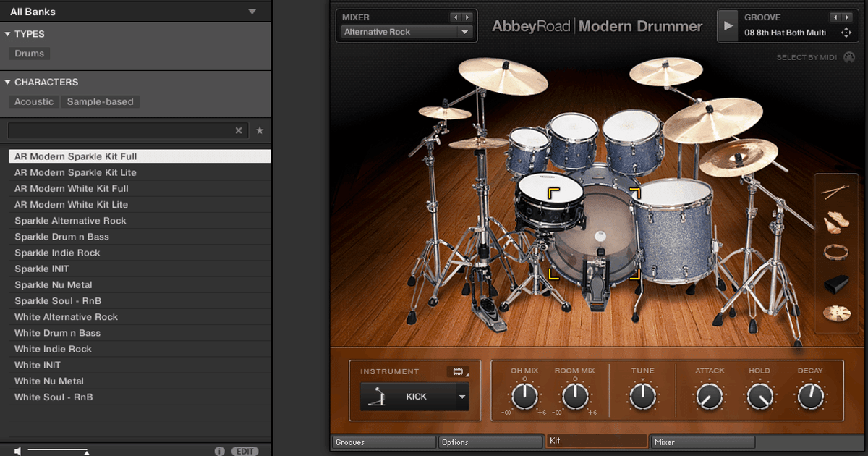Viewport: 868px width, 456px height.
Task: Switch to the Options tab
Action: (x=490, y=442)
